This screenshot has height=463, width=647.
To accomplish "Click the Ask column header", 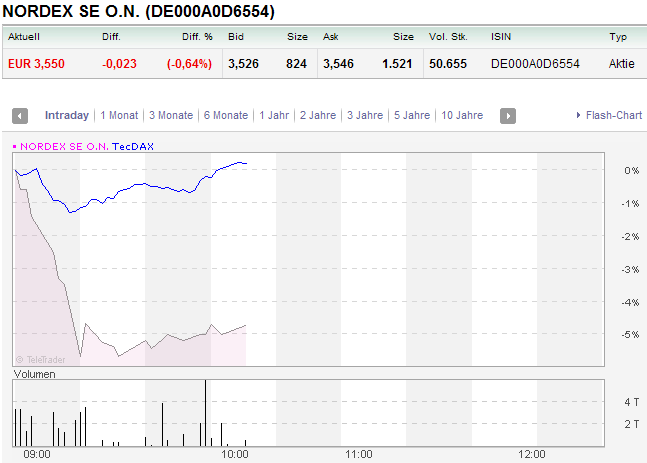I will (x=331, y=37).
